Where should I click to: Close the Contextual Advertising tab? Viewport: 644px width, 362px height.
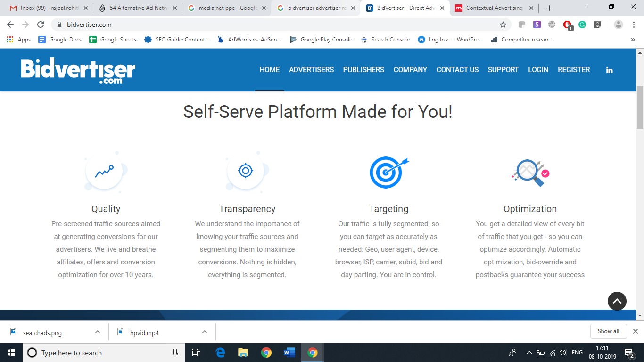coord(531,8)
